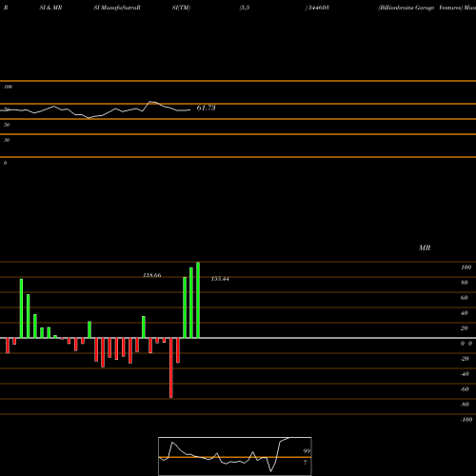476x476 pixels.
Task: Select the longest red MR histogram bar
Action: coord(171,367)
